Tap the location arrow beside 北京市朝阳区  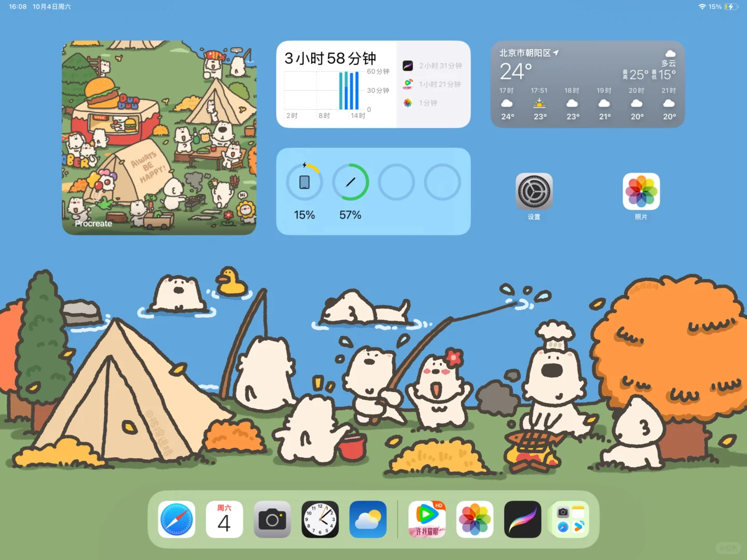tap(556, 53)
